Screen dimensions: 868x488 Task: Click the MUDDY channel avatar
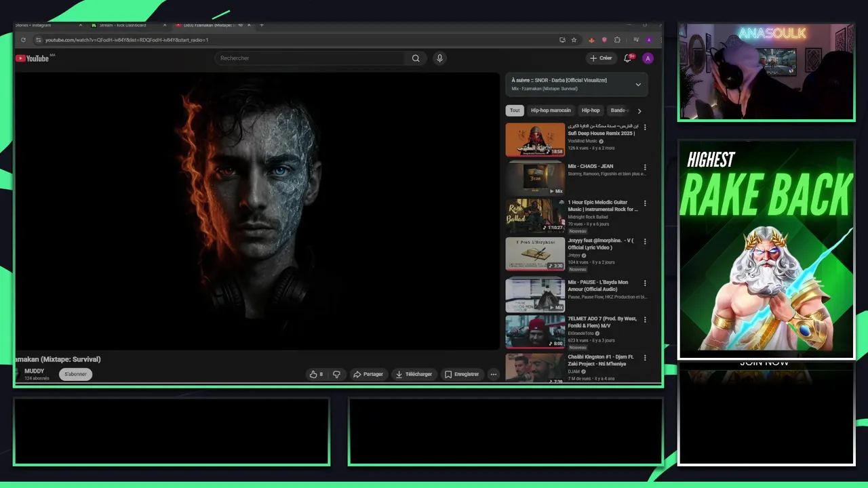pos(18,374)
